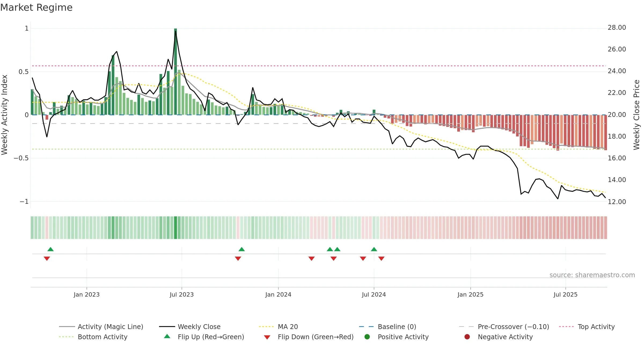Click the source: sharemaestro.com text

pyautogui.click(x=592, y=275)
